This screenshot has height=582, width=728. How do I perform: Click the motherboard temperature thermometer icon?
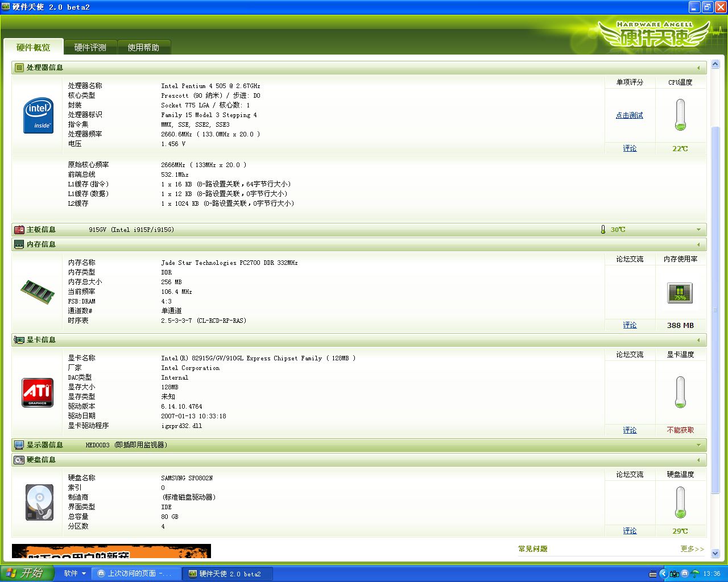[603, 230]
